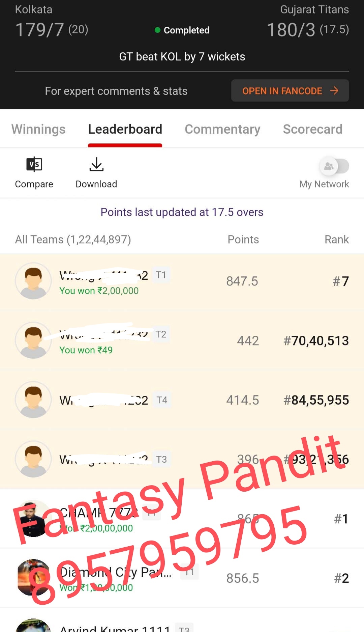
Task: Tap the arrow on the Fancode button
Action: [334, 91]
